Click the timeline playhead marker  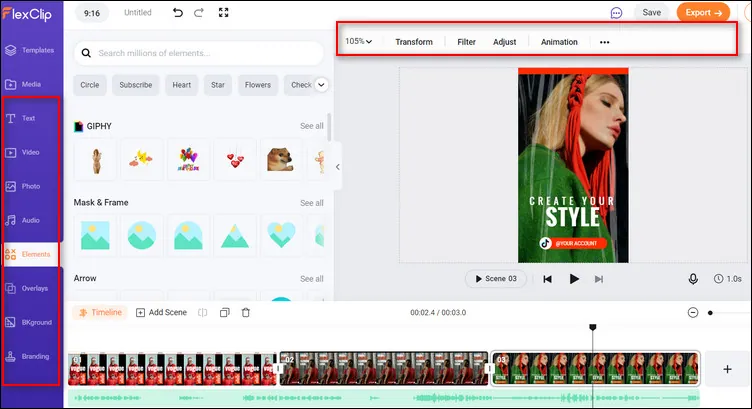tap(593, 327)
